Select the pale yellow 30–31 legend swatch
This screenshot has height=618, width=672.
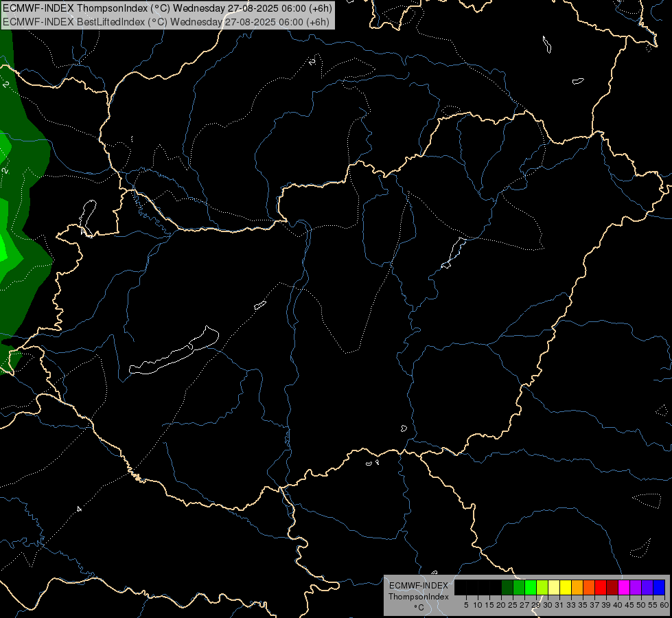tap(554, 587)
